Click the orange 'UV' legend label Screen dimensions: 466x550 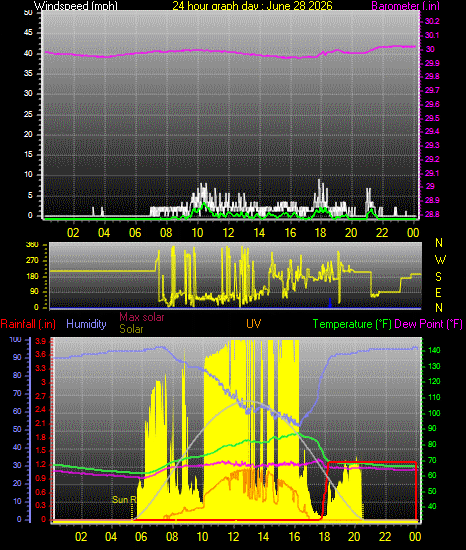pos(253,324)
